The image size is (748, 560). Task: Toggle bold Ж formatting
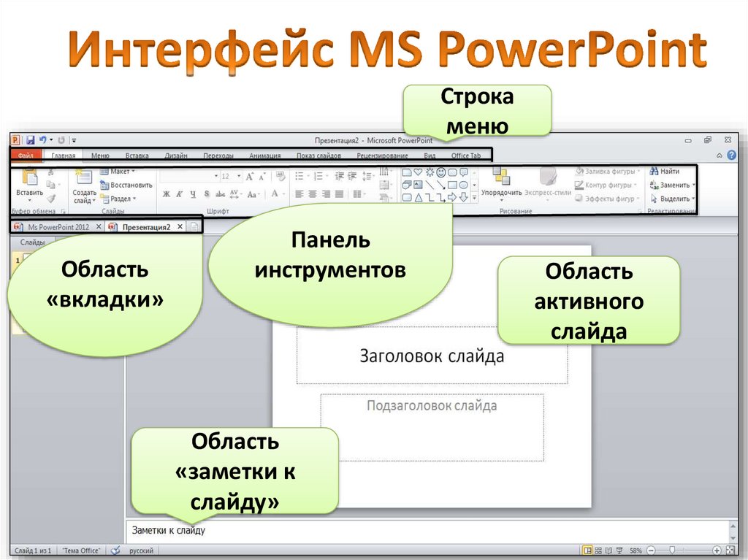coord(166,194)
